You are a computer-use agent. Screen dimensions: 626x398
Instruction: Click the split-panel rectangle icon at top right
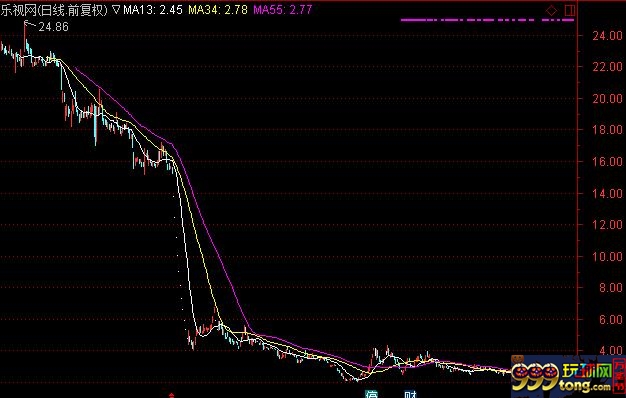pyautogui.click(x=570, y=10)
